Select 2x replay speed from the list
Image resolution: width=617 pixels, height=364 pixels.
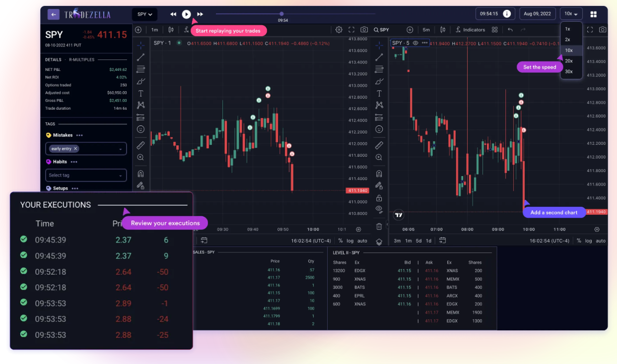[x=567, y=39]
